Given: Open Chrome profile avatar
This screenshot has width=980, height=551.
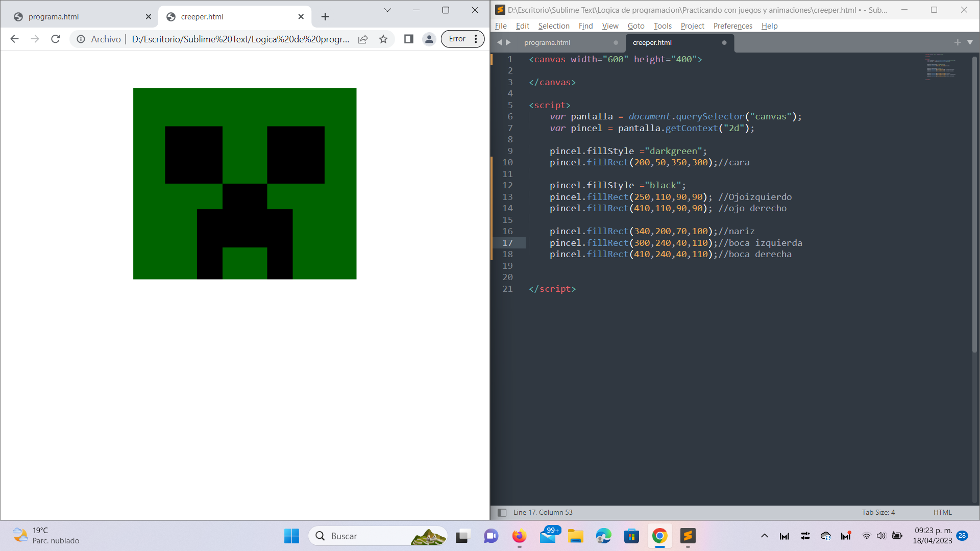Looking at the screenshot, I should [x=429, y=39].
